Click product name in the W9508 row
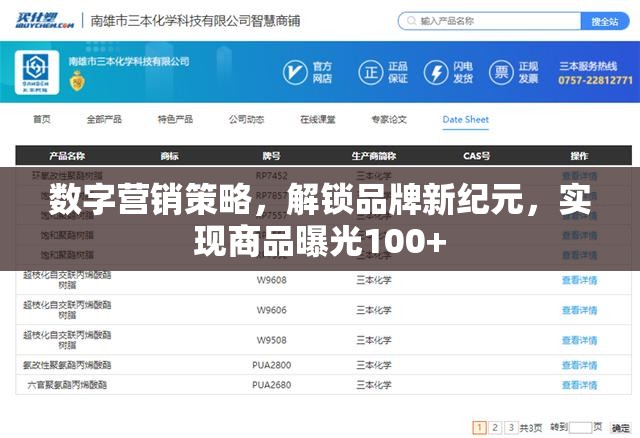This screenshot has width=640, height=438. point(67,340)
